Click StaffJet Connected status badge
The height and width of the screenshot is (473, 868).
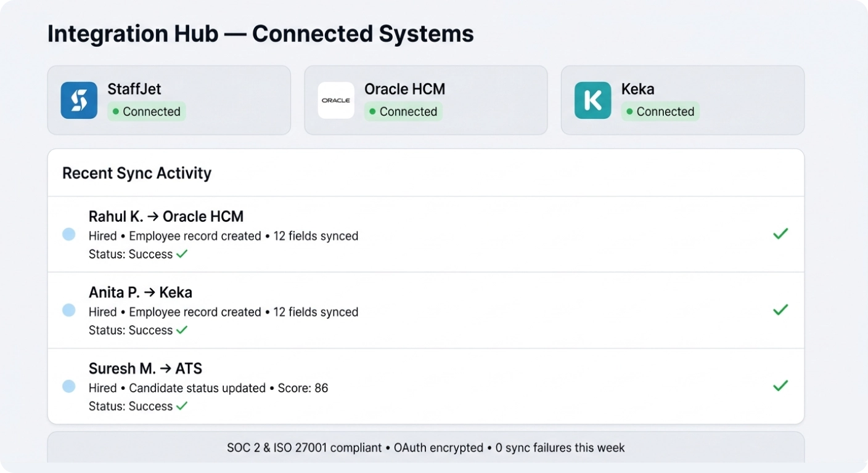pyautogui.click(x=147, y=111)
